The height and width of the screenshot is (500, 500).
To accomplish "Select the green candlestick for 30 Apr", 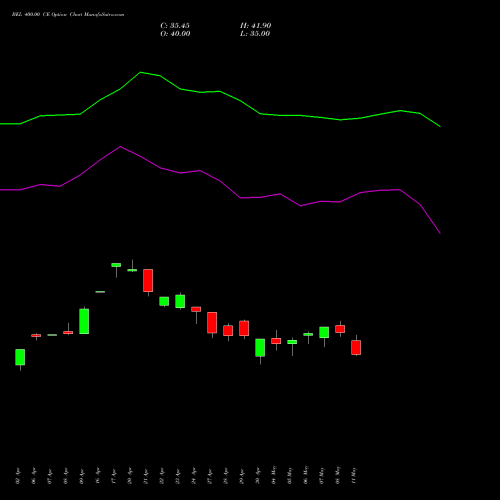I will (x=260, y=348).
